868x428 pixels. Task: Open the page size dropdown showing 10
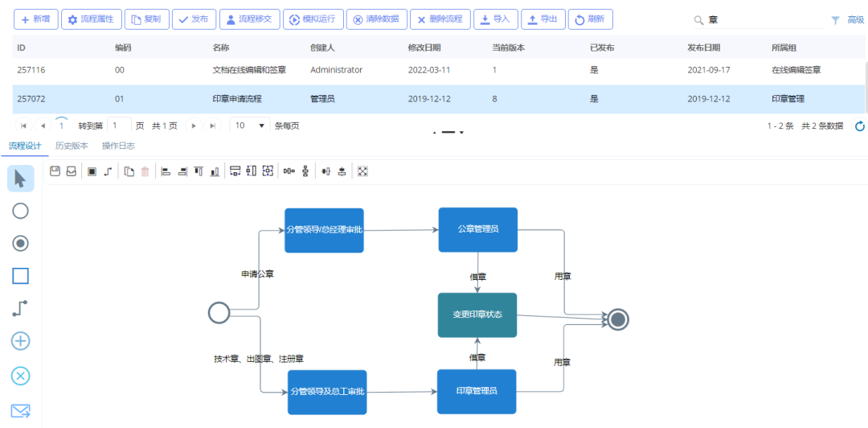tap(250, 126)
